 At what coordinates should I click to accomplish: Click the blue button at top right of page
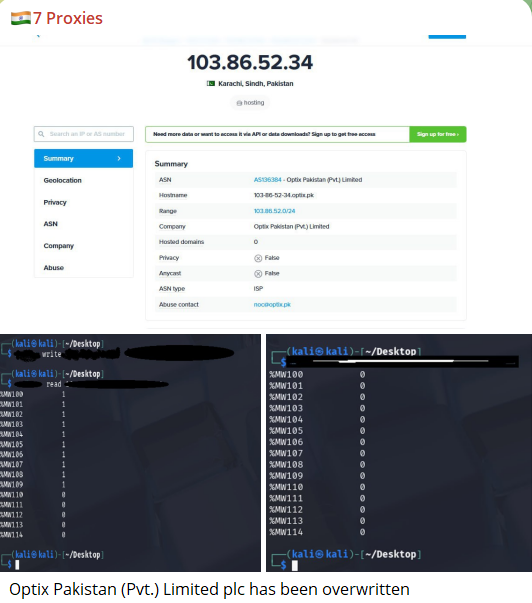(447, 37)
